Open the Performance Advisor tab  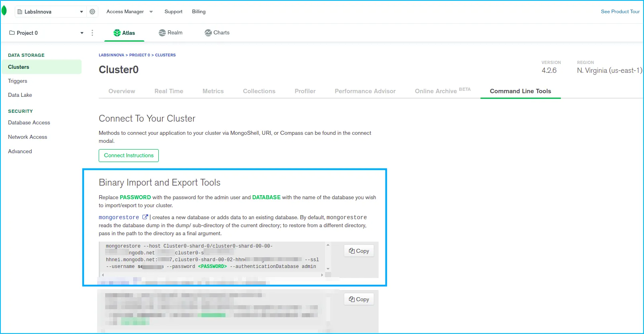tap(365, 91)
